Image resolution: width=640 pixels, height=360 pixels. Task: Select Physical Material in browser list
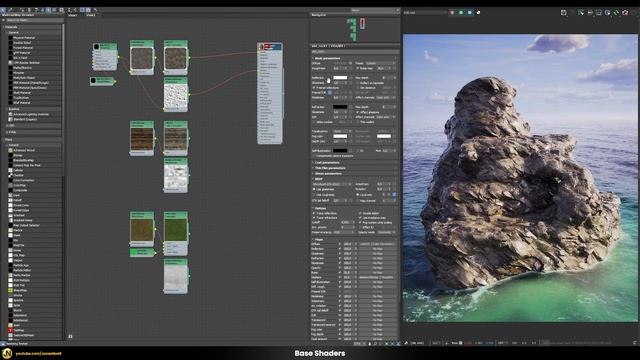tap(24, 38)
